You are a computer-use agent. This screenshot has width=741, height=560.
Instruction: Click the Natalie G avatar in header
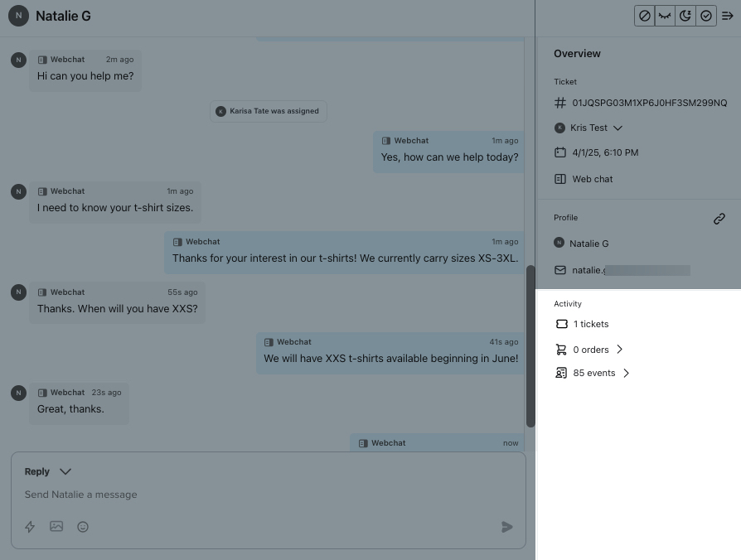click(x=18, y=16)
